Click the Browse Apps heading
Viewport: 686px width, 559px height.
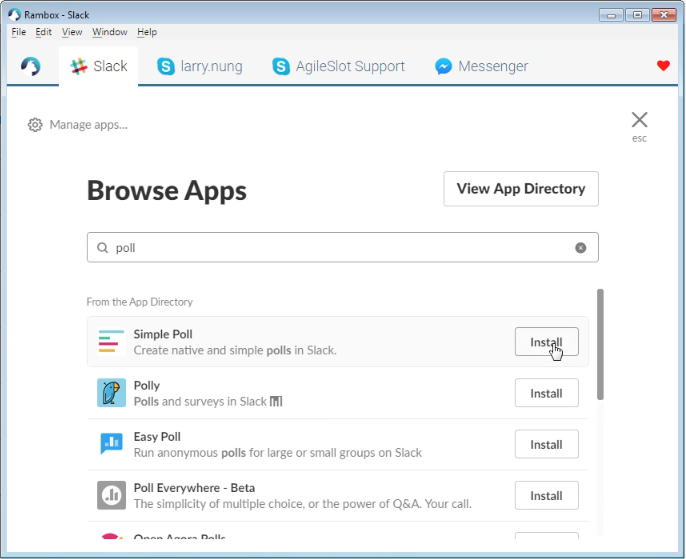pos(167,190)
